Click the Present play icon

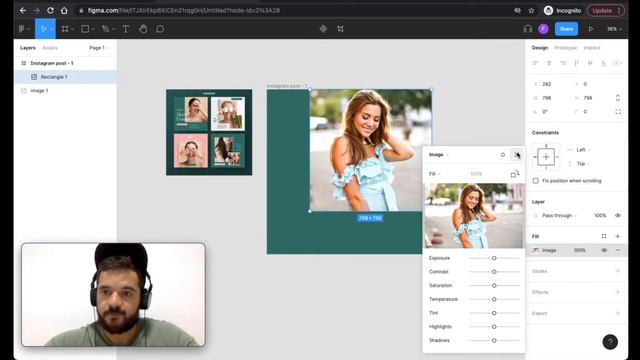(x=591, y=29)
